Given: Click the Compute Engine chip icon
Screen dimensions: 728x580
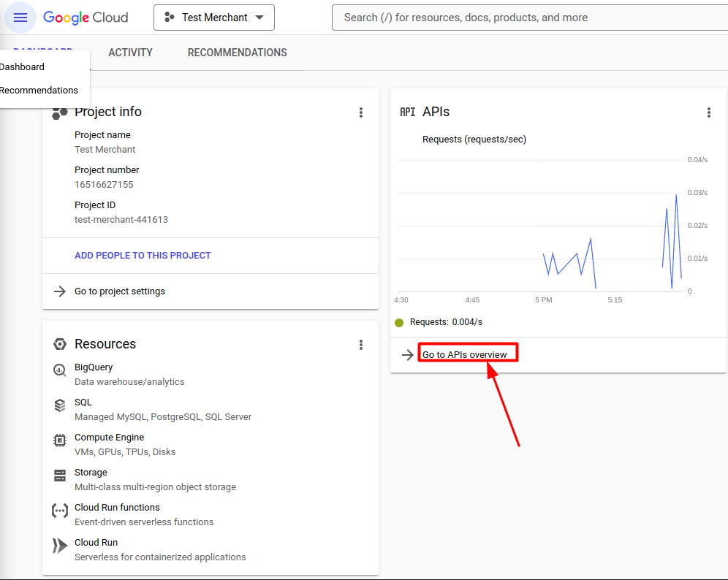Looking at the screenshot, I should pyautogui.click(x=60, y=440).
